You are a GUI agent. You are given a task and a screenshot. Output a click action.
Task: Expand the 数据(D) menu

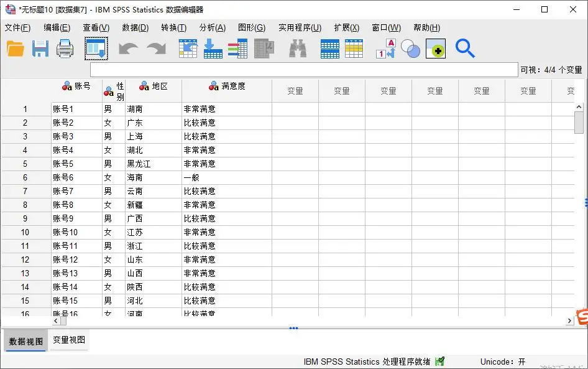(x=135, y=27)
